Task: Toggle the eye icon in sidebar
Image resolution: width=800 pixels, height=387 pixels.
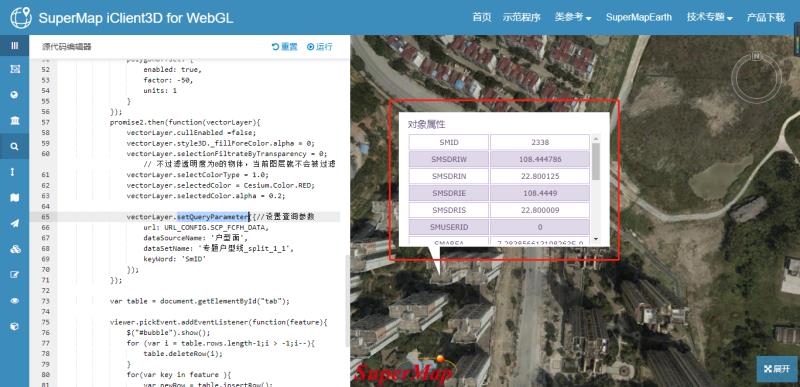Action: (x=14, y=301)
